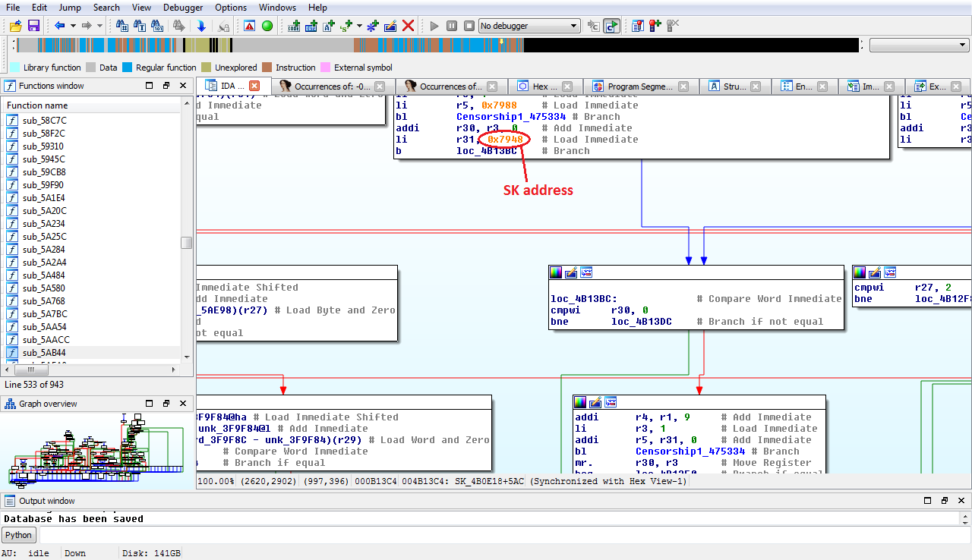This screenshot has height=560, width=972.
Task: Switch to the Program Segmentation tab
Action: tap(639, 87)
